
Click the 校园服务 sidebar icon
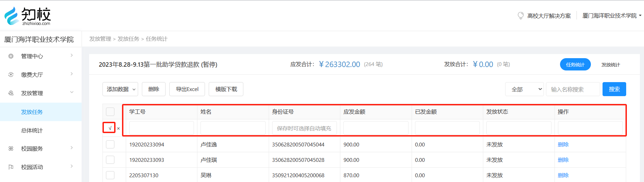(11, 148)
